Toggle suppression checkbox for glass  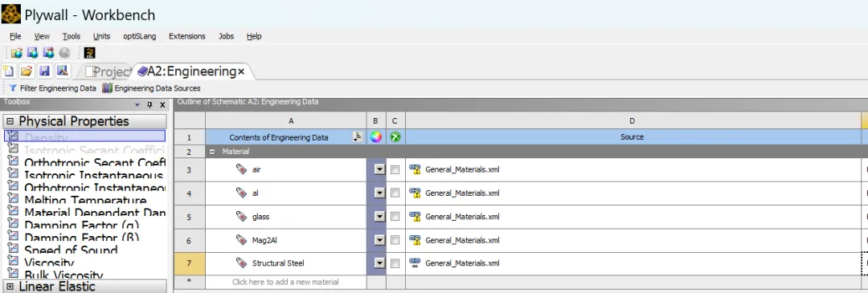[x=395, y=217]
